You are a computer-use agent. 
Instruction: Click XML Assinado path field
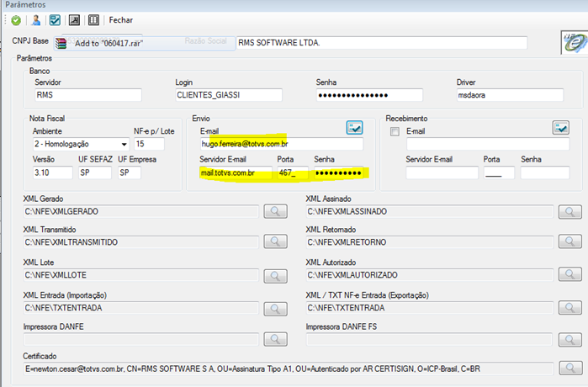(430, 211)
